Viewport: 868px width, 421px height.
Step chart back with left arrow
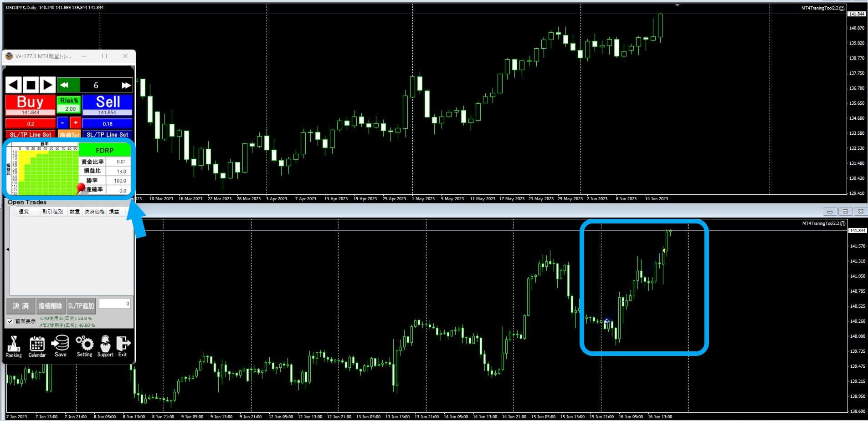coord(14,85)
